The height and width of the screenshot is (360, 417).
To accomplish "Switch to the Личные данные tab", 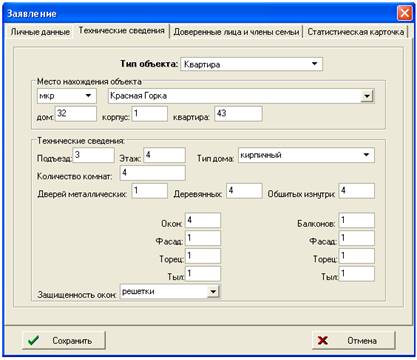I will pyautogui.click(x=40, y=32).
